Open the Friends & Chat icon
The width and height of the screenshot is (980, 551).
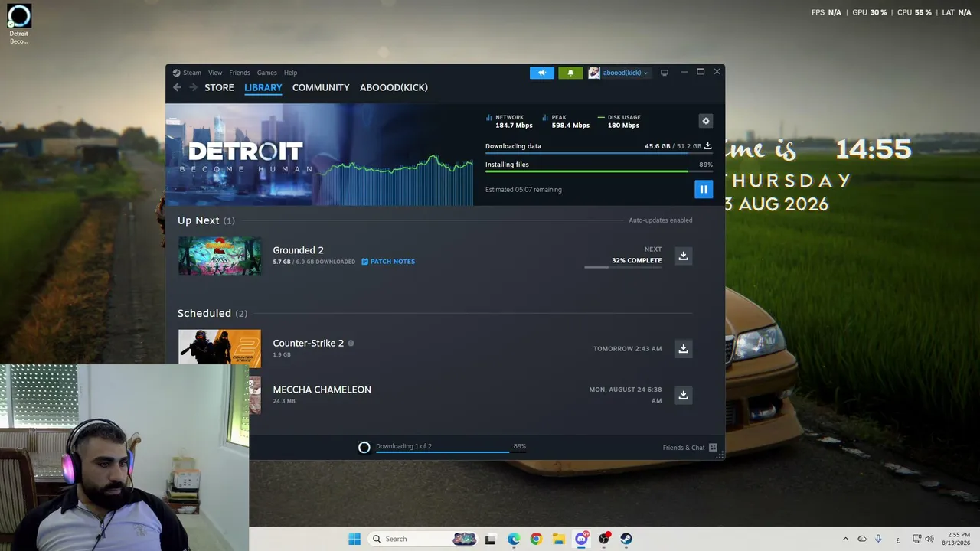point(713,448)
